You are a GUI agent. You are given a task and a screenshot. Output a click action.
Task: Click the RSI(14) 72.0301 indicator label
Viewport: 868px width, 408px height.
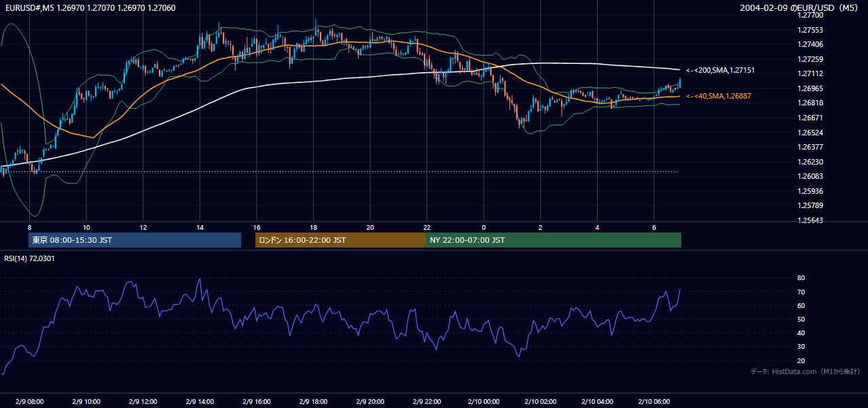point(29,258)
